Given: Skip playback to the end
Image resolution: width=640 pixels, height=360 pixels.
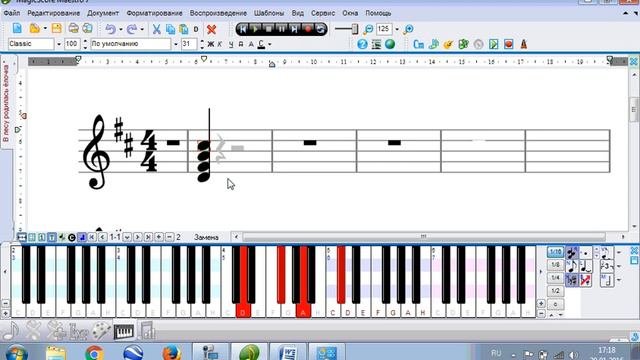Looking at the screenshot, I should (x=294, y=29).
